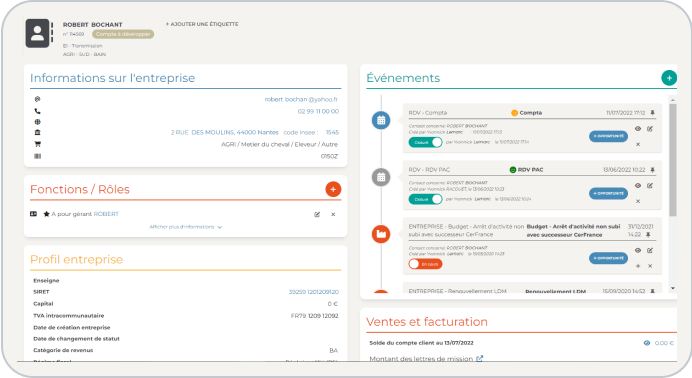Image resolution: width=692 pixels, height=378 pixels.
Task: Click the green RDV PAC category label
Action: coord(527,170)
